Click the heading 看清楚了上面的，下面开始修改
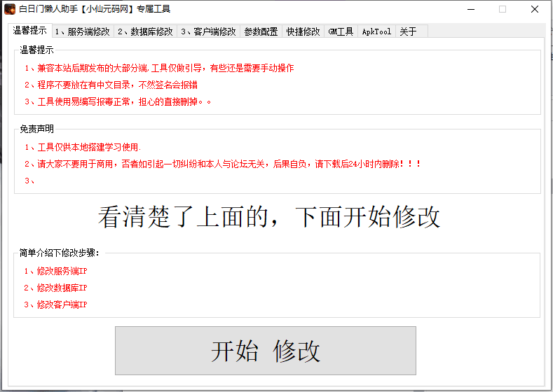The width and height of the screenshot is (553, 392). tap(269, 216)
